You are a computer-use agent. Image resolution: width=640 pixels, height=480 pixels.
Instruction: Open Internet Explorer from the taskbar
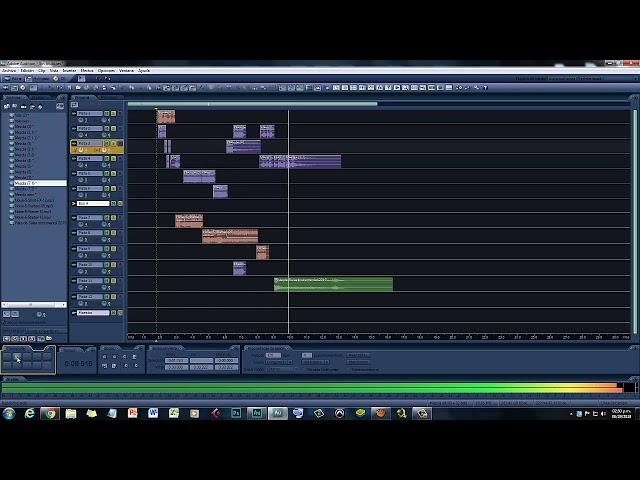(x=29, y=413)
